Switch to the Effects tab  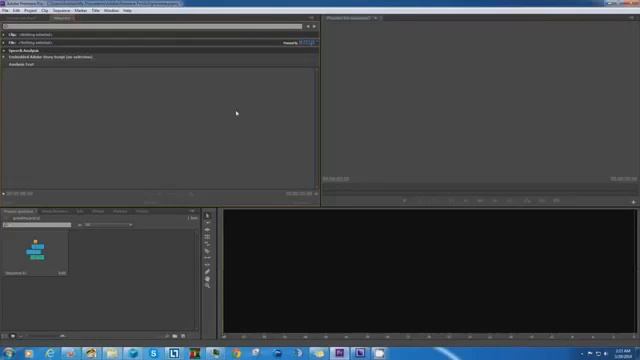(98, 211)
